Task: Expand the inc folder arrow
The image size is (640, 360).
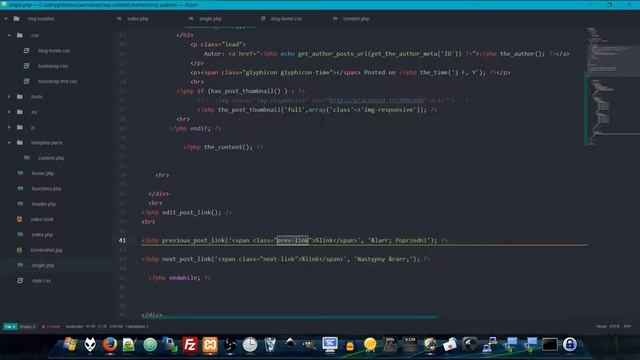Action: [x=9, y=112]
